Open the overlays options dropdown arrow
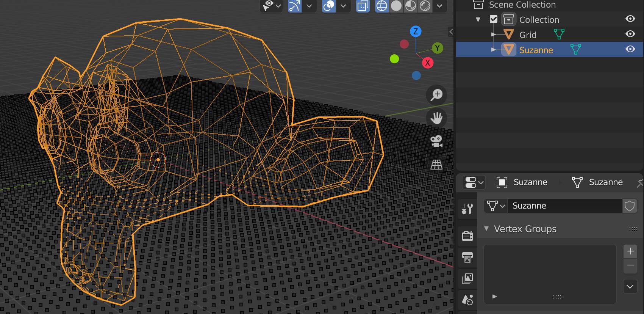This screenshot has height=314, width=644. pos(343,6)
